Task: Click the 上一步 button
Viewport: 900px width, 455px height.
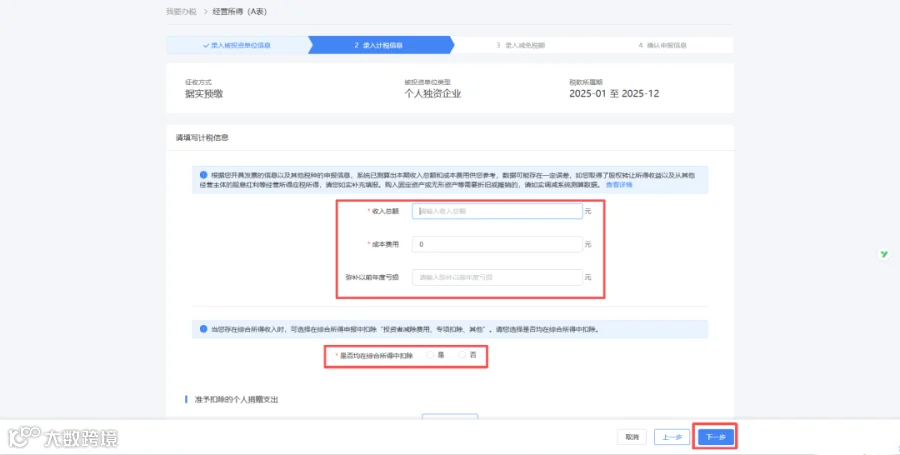Action: (x=672, y=437)
